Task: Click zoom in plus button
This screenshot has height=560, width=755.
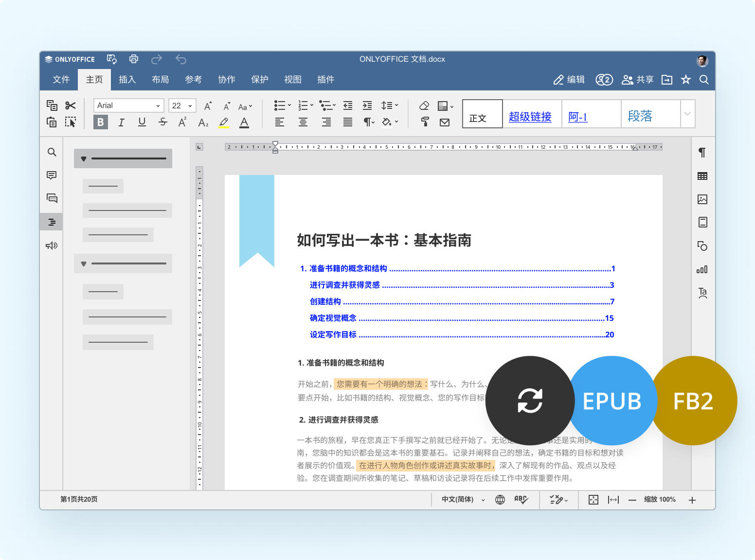Action: 692,500
